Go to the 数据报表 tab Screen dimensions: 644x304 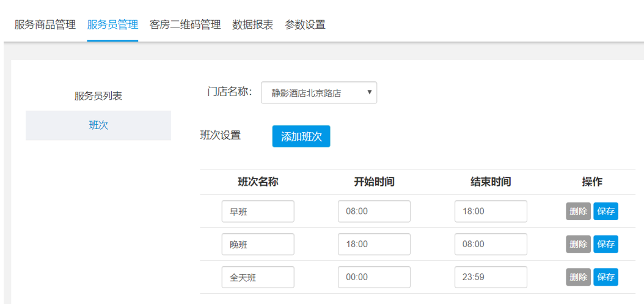point(252,24)
